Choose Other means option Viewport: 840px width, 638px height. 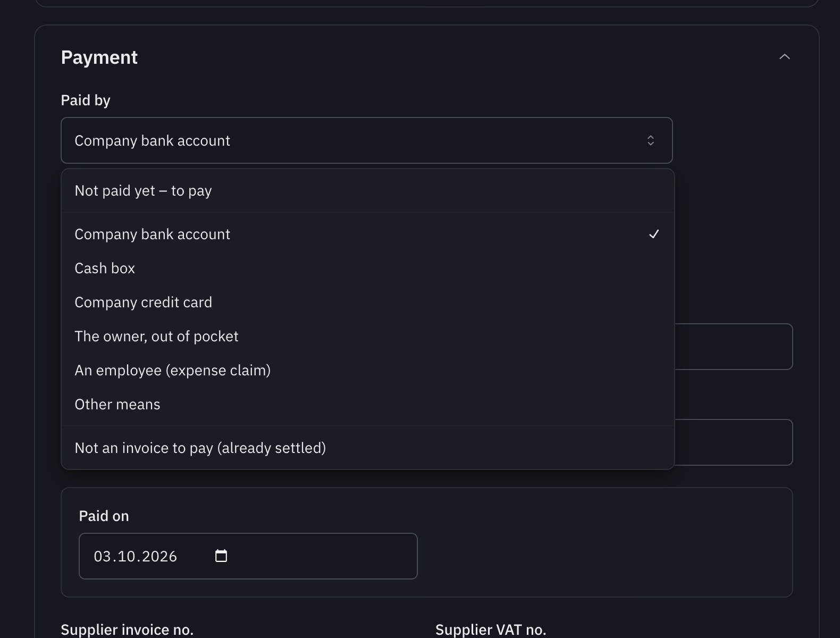point(368,405)
